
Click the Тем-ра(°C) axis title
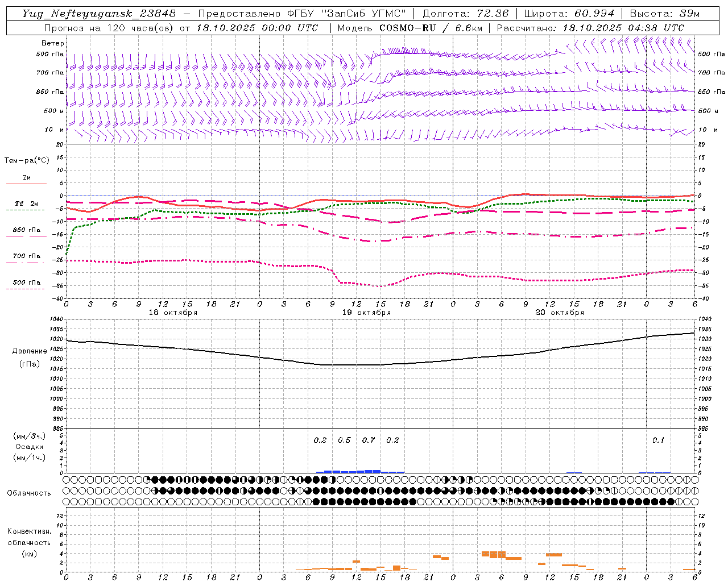[x=27, y=161]
